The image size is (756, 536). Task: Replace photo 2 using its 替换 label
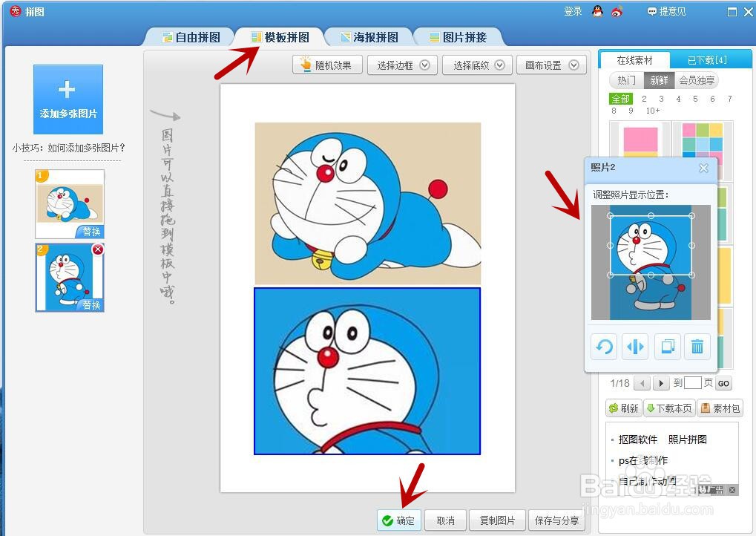tap(91, 305)
